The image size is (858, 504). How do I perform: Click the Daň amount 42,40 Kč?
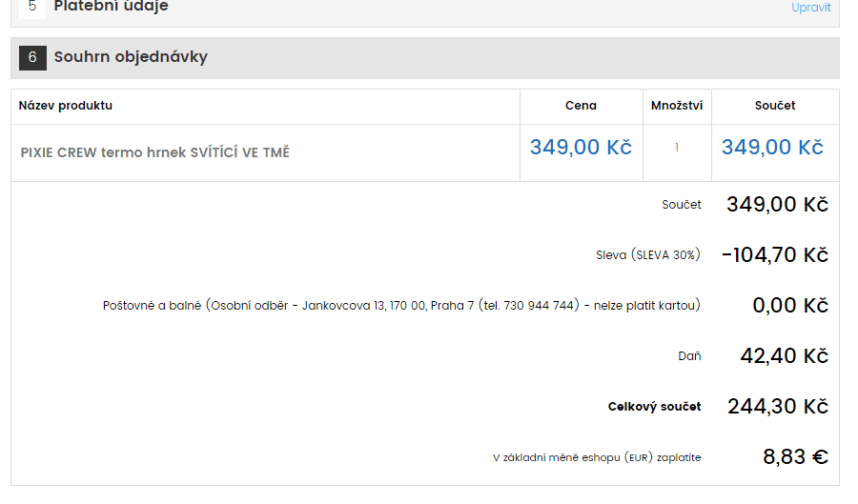tap(785, 356)
